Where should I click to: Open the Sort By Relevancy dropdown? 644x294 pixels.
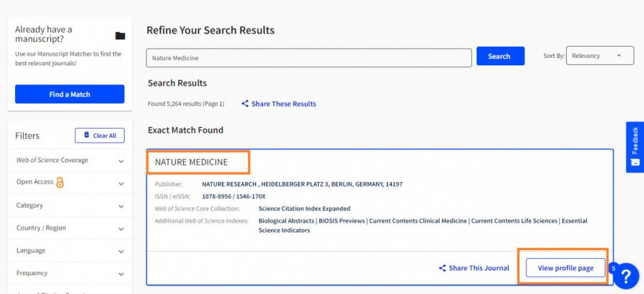(599, 56)
